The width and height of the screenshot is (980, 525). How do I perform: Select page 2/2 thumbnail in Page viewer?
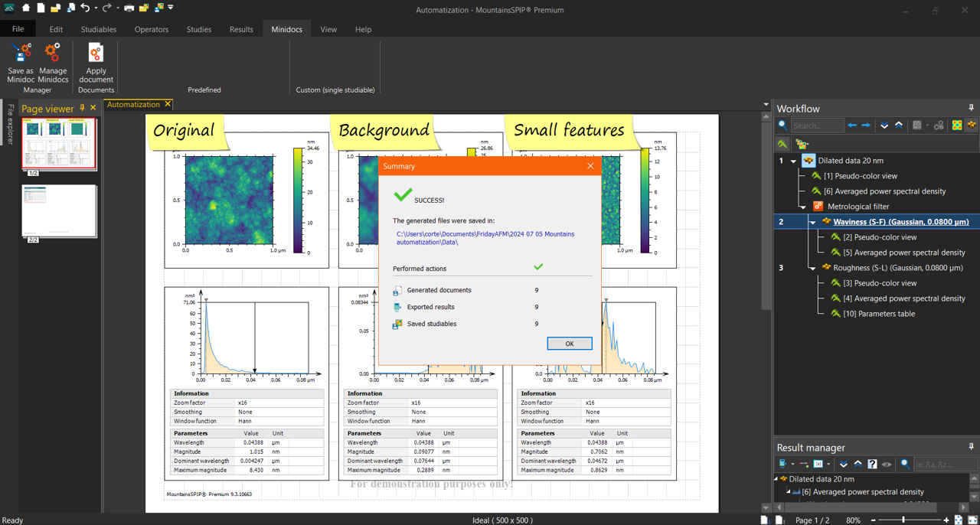pyautogui.click(x=59, y=210)
